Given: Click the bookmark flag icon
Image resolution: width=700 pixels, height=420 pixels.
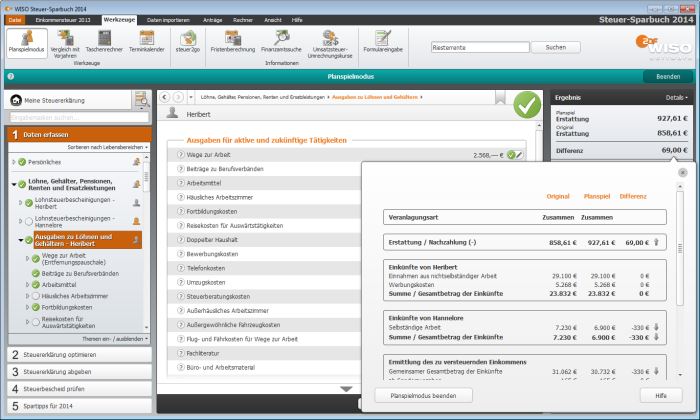Looking at the screenshot, I should coord(500,97).
